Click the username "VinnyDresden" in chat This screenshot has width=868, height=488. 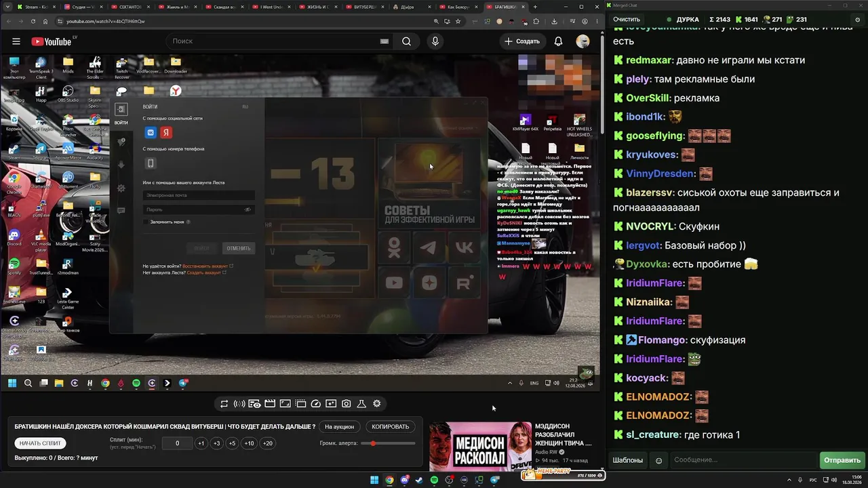point(659,174)
